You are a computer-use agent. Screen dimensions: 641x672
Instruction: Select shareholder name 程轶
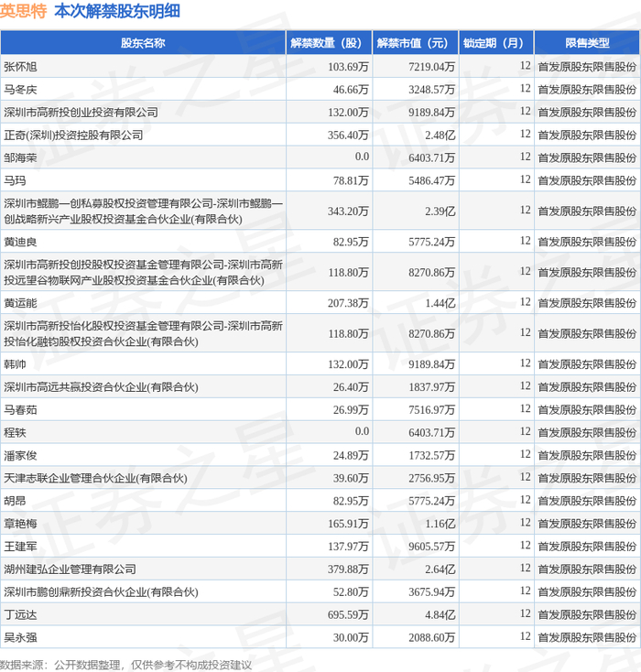pyautogui.click(x=15, y=432)
